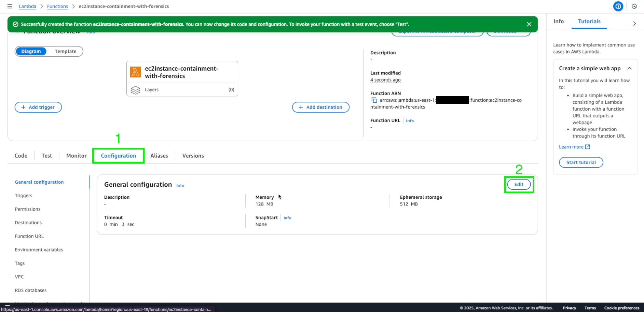Click the Info link beside General configuration heading
The height and width of the screenshot is (312, 644).
[x=180, y=185]
